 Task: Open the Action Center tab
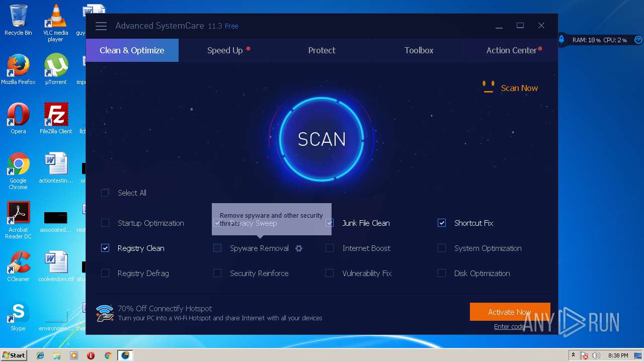pos(512,50)
